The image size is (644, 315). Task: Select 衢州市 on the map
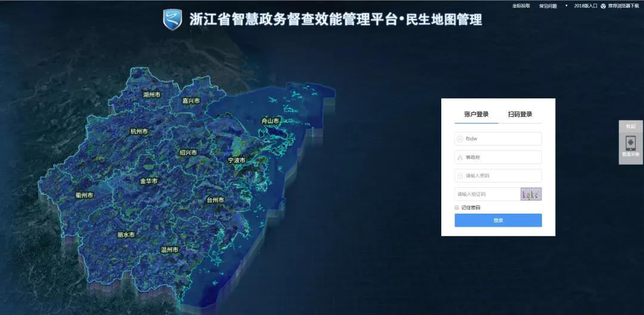[84, 196]
